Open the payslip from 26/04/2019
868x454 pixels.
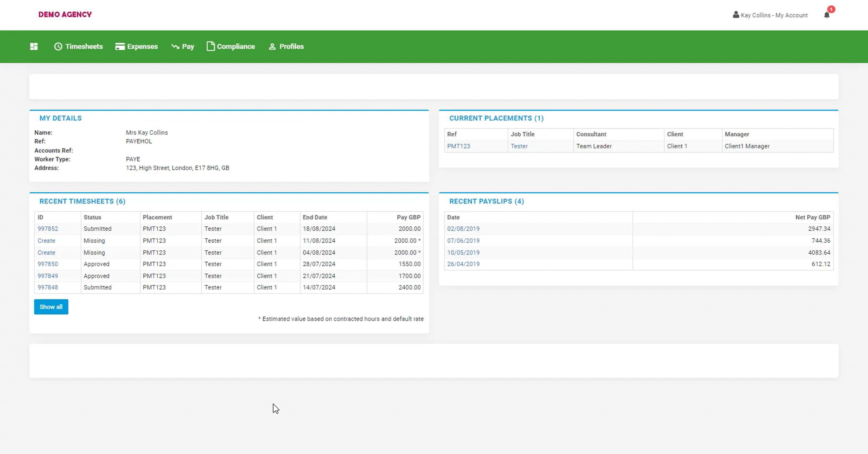click(x=463, y=264)
